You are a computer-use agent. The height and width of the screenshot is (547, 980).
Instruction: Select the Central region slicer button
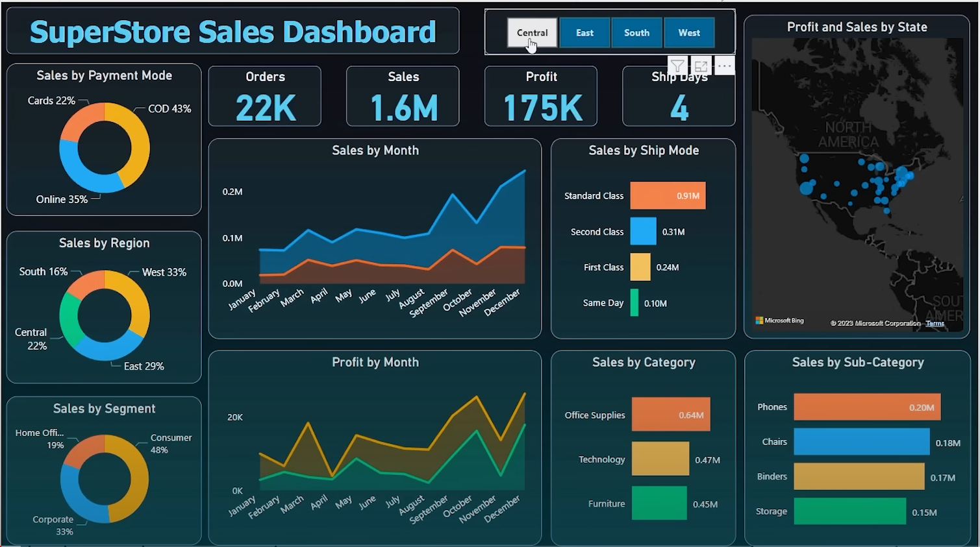pos(532,32)
